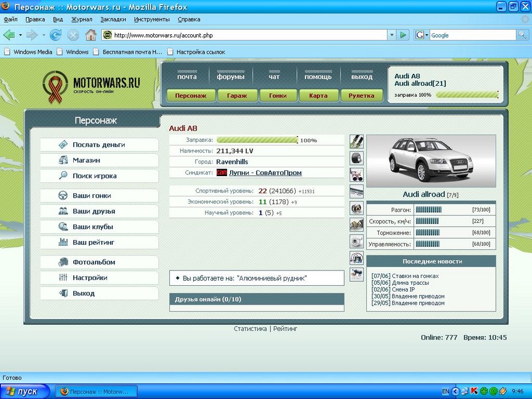Open the Бесплатная почта bookmark

129,52
